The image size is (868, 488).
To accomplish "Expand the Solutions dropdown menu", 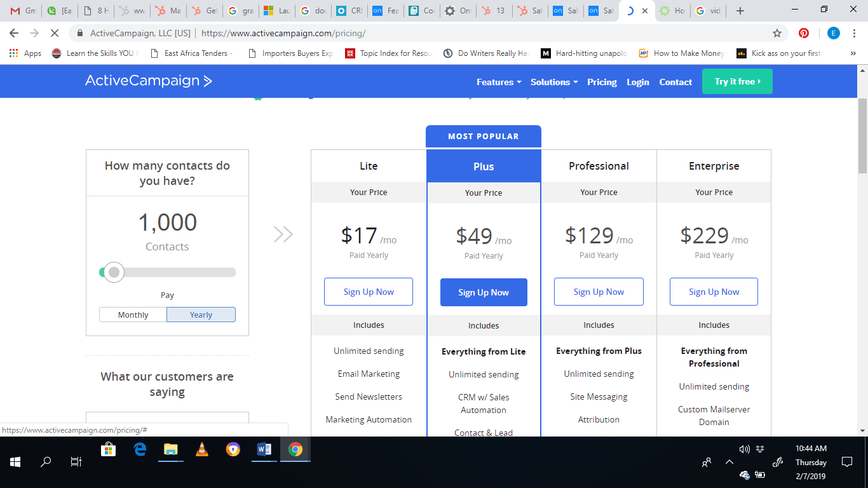I will (554, 82).
